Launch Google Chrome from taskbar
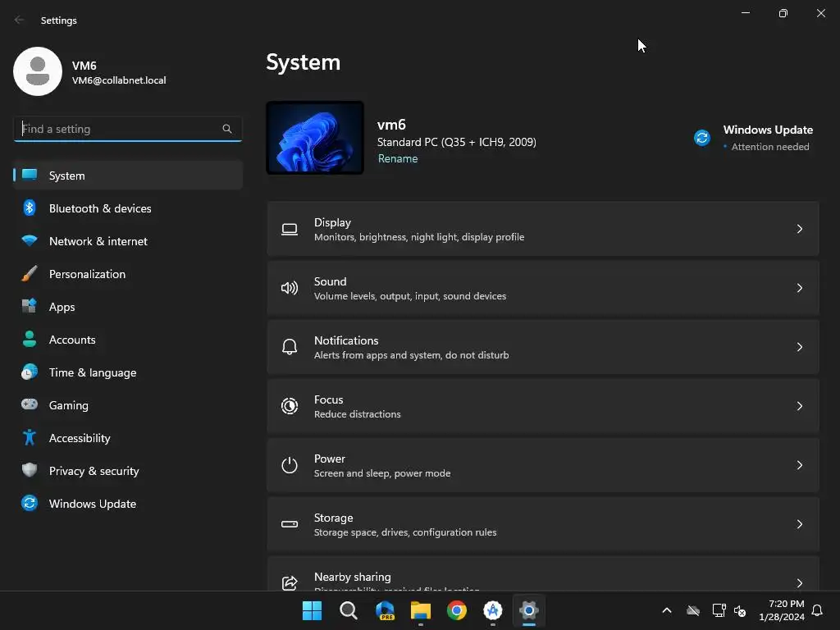 pos(456,610)
